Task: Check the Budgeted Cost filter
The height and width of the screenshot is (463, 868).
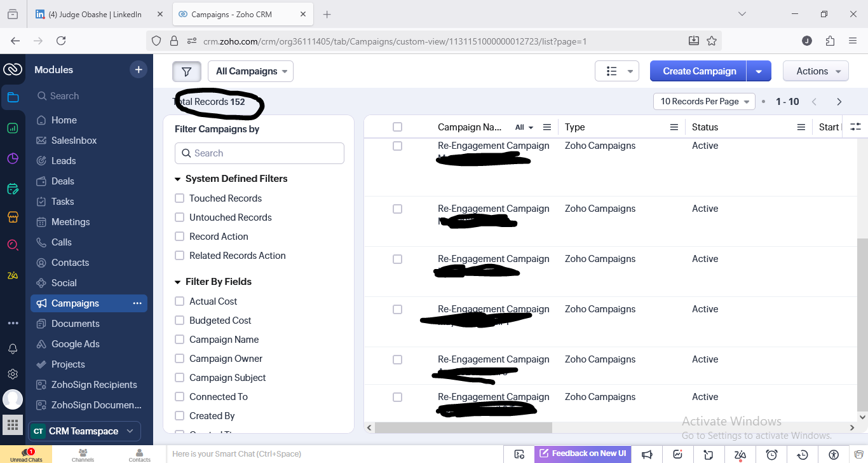Action: [x=179, y=321]
